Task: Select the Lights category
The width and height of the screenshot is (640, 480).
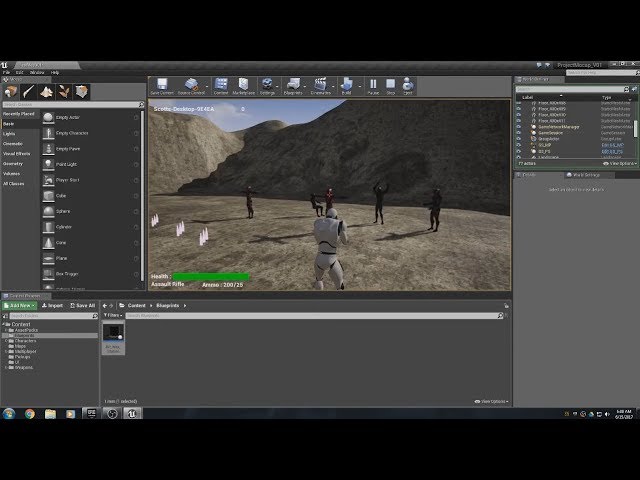Action: coord(9,134)
